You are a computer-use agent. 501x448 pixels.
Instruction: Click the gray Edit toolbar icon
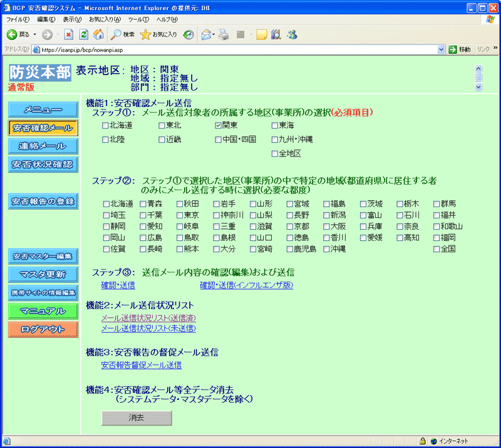tap(240, 34)
